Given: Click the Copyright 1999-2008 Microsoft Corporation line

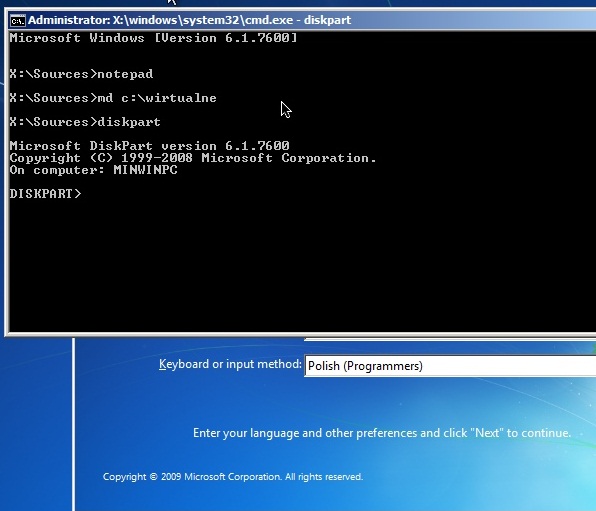Looking at the screenshot, I should coord(193,158).
